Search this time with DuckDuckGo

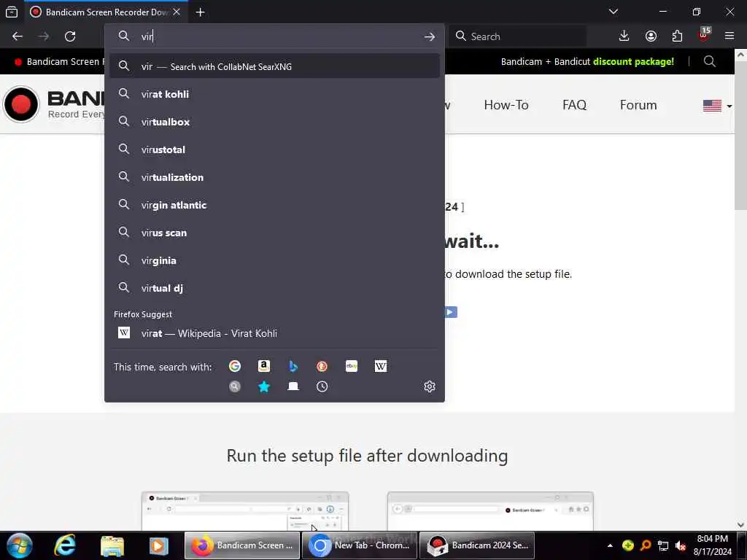pyautogui.click(x=322, y=366)
